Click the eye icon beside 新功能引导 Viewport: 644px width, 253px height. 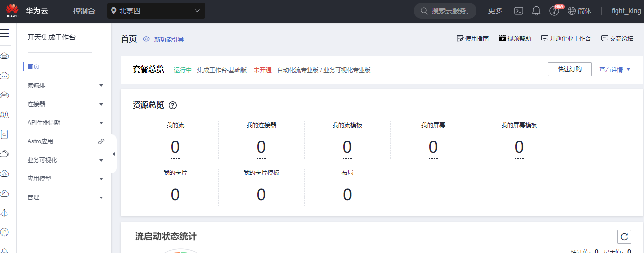[x=146, y=39]
